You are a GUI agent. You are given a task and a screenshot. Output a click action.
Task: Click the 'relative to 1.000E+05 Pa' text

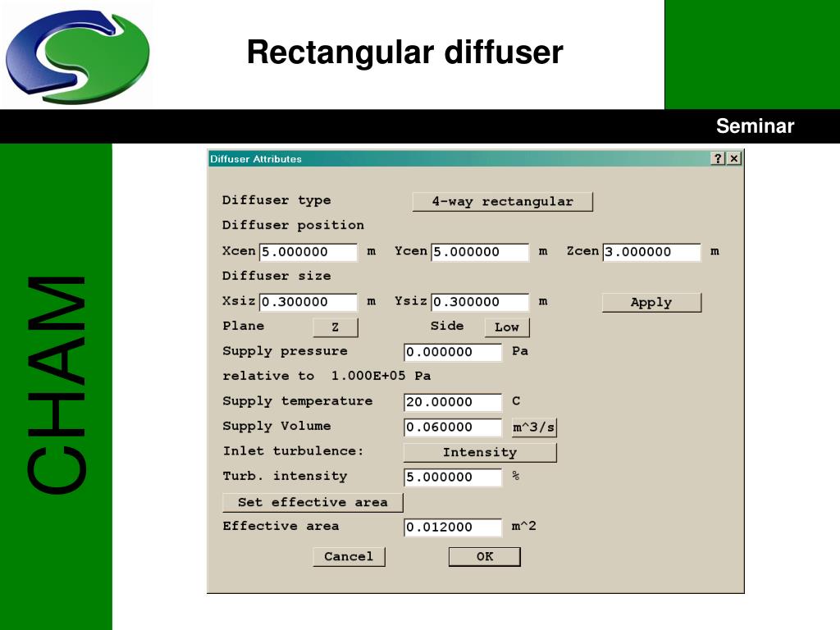(x=326, y=376)
